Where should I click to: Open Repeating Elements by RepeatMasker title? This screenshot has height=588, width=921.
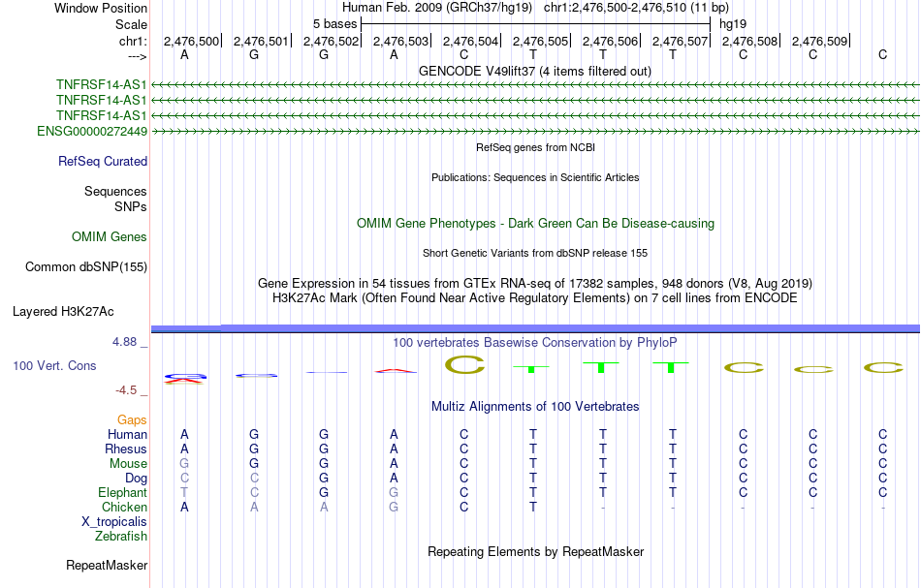click(536, 552)
